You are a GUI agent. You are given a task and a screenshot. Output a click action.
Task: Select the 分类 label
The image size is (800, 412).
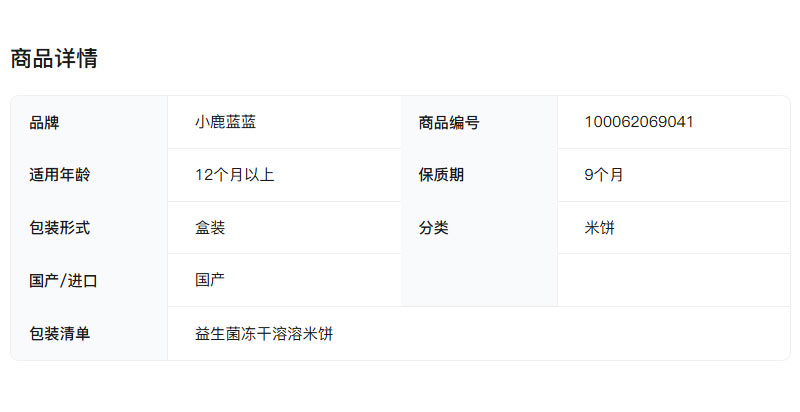pos(433,228)
